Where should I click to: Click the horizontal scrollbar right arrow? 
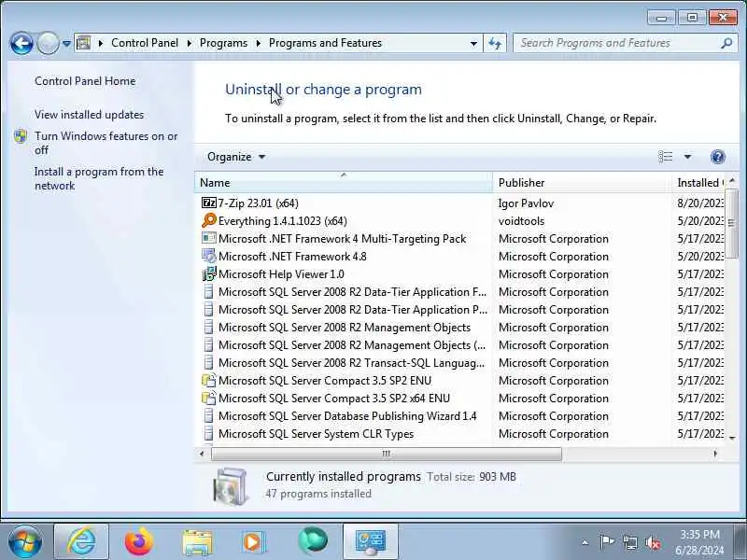715,454
